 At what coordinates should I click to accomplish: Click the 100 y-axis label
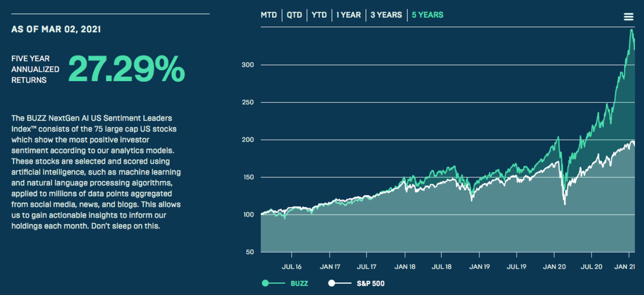[247, 215]
